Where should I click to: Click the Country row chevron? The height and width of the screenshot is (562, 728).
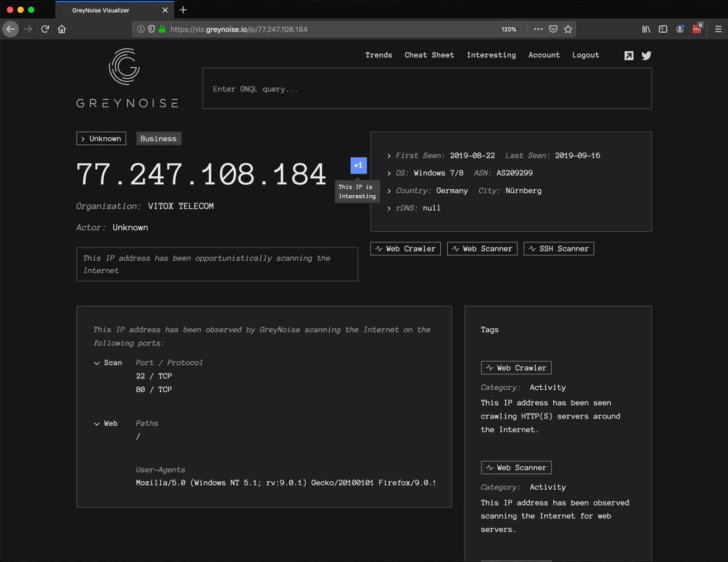pyautogui.click(x=389, y=191)
